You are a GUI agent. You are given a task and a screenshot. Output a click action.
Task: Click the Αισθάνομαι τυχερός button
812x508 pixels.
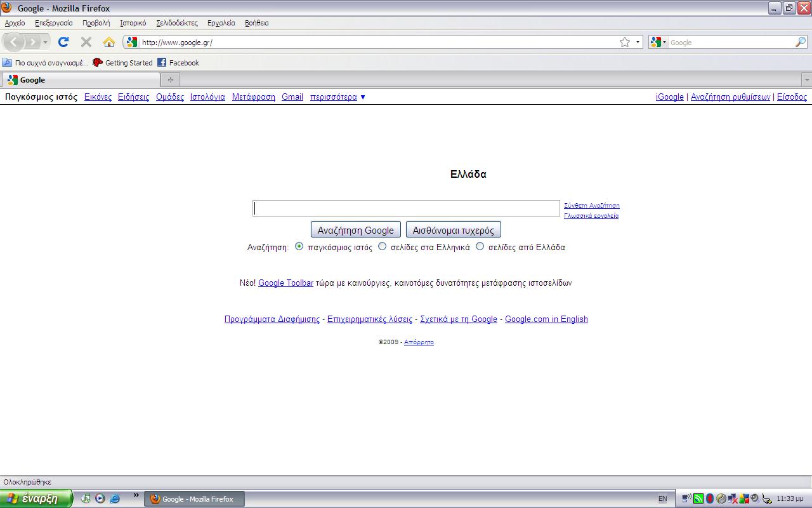click(x=454, y=230)
